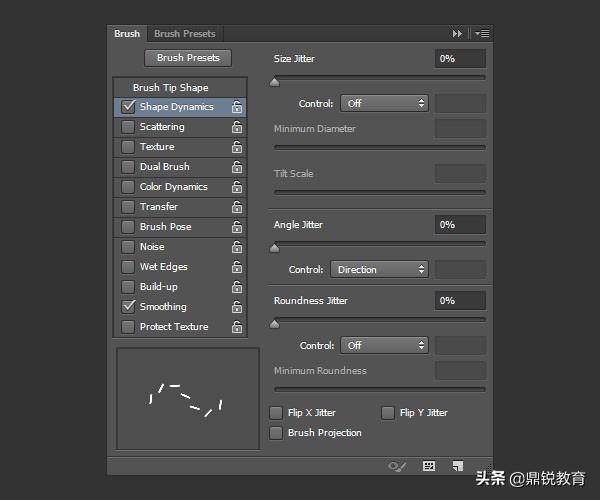Enable the Dual Brush checkbox

(x=128, y=167)
